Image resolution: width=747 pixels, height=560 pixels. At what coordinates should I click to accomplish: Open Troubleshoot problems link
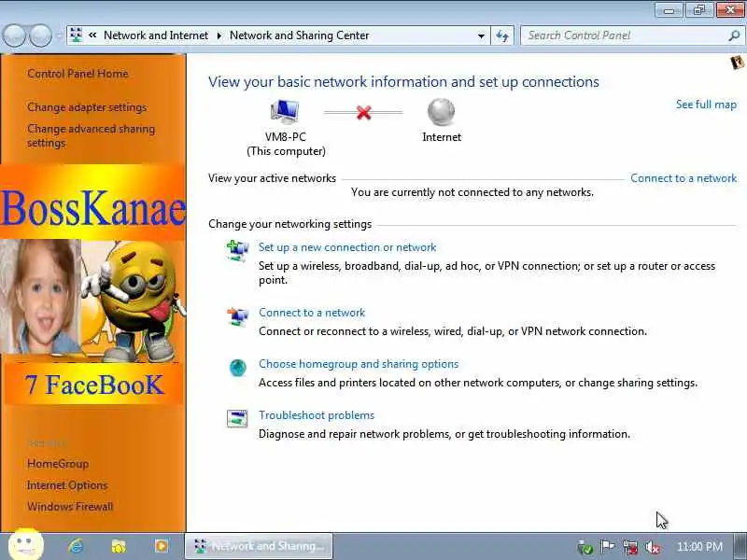tap(317, 415)
